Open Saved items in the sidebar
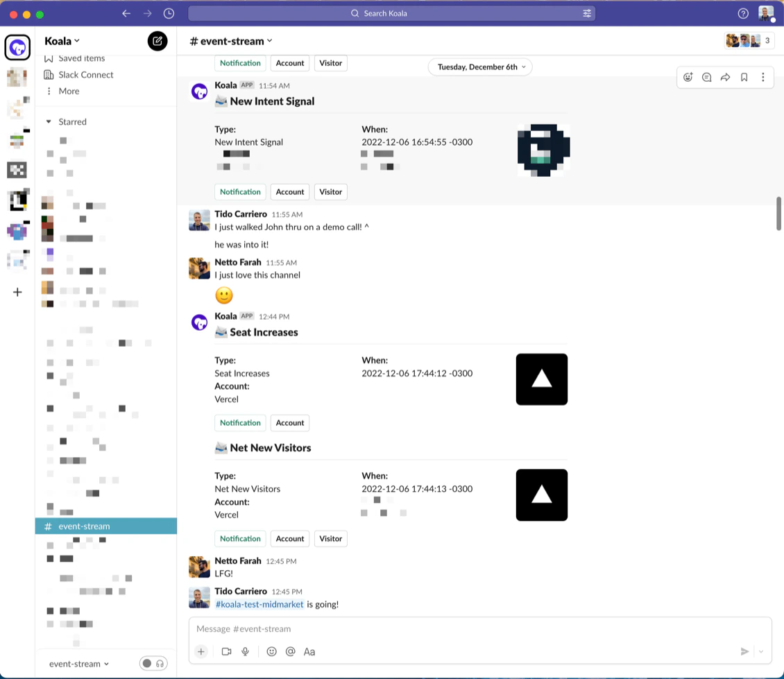The image size is (784, 679). tap(81, 58)
